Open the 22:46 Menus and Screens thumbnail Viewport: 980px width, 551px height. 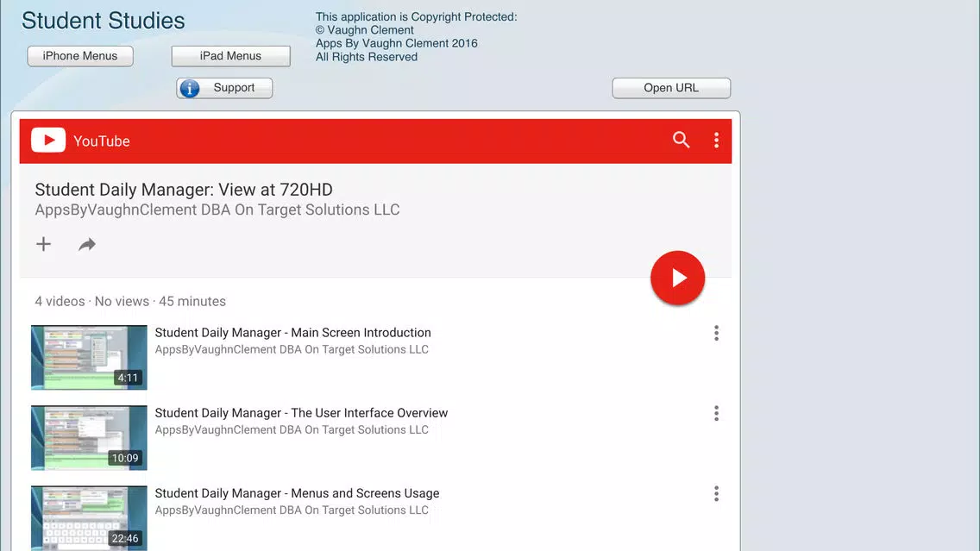(x=89, y=518)
